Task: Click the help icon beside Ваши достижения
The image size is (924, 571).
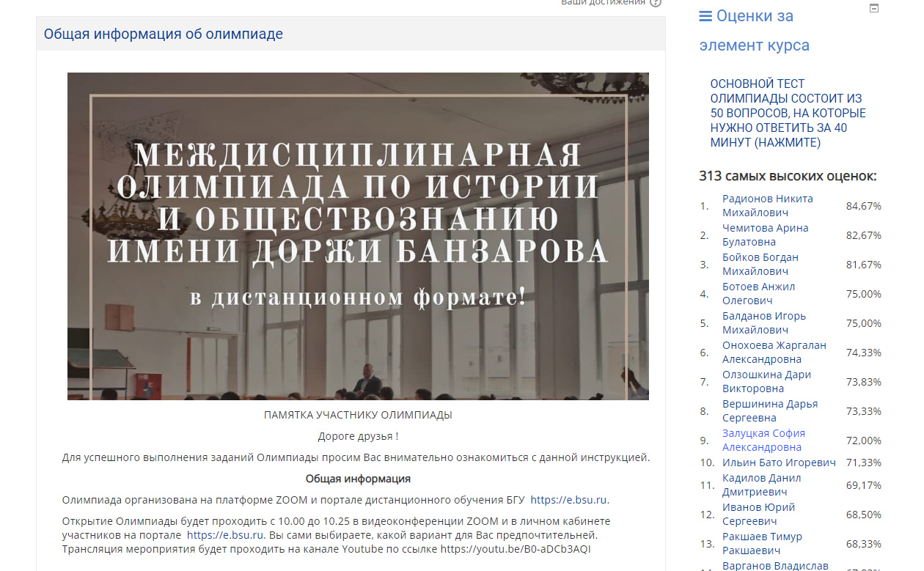Action: 655,3
